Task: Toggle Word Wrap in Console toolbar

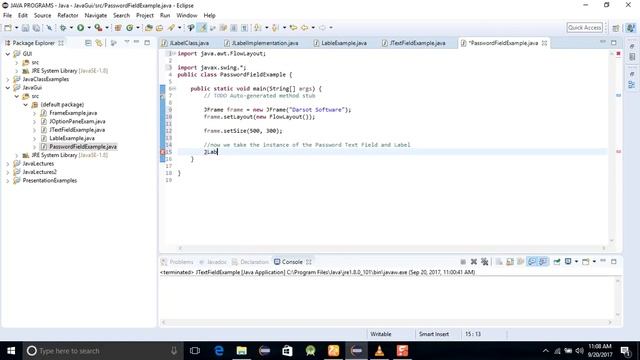Action: click(520, 262)
